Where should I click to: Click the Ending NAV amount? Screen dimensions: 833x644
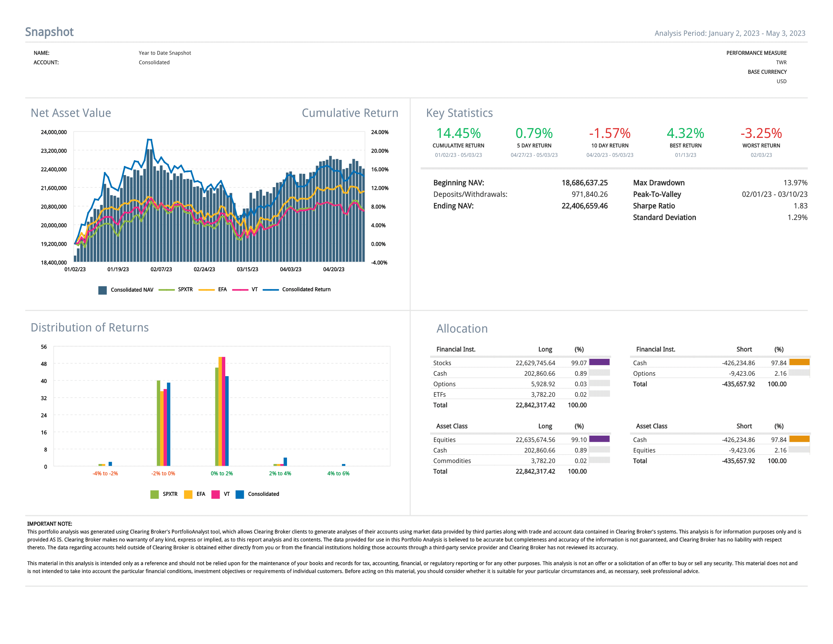pyautogui.click(x=584, y=206)
